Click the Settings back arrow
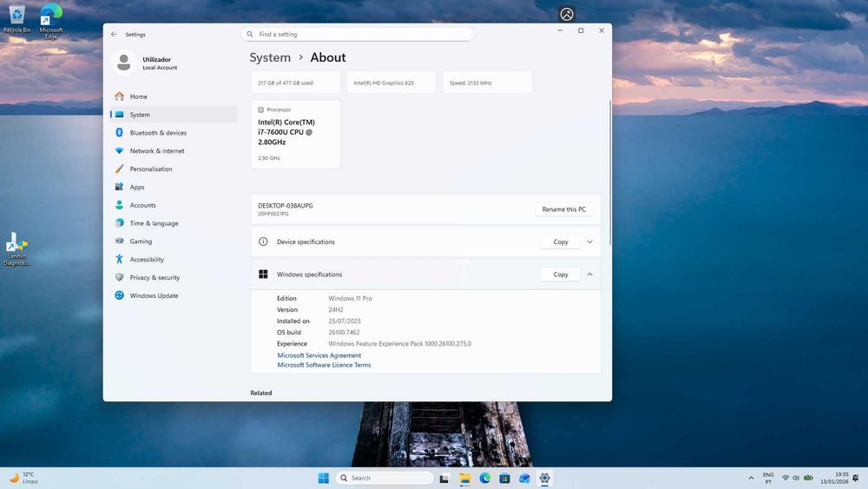Viewport: 868px width, 489px height. pyautogui.click(x=114, y=35)
